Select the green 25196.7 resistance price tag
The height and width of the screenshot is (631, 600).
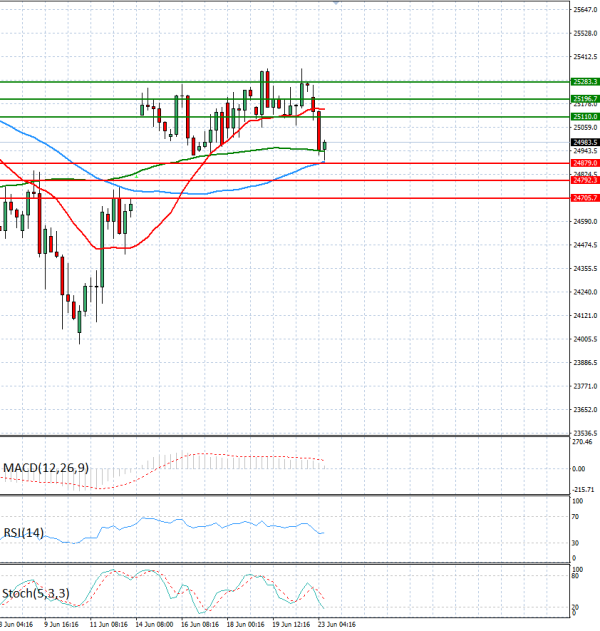(585, 99)
